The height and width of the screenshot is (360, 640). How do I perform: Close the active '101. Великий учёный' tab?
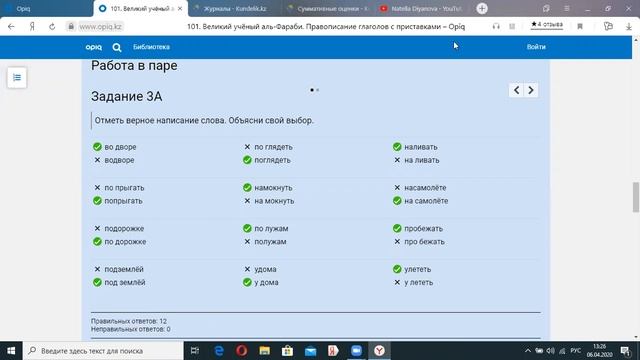pyautogui.click(x=180, y=9)
